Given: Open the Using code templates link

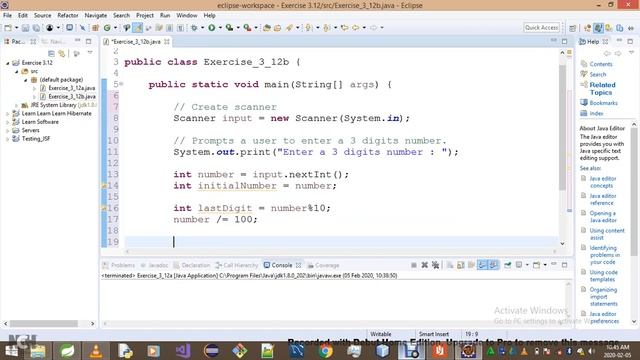Looking at the screenshot, I should (x=603, y=276).
